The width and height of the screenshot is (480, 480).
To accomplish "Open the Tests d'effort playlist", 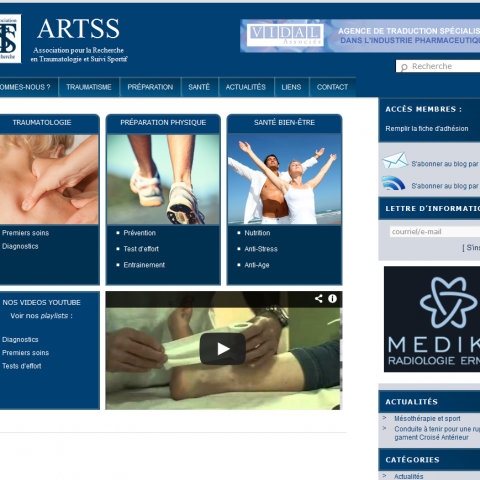I will [22, 366].
